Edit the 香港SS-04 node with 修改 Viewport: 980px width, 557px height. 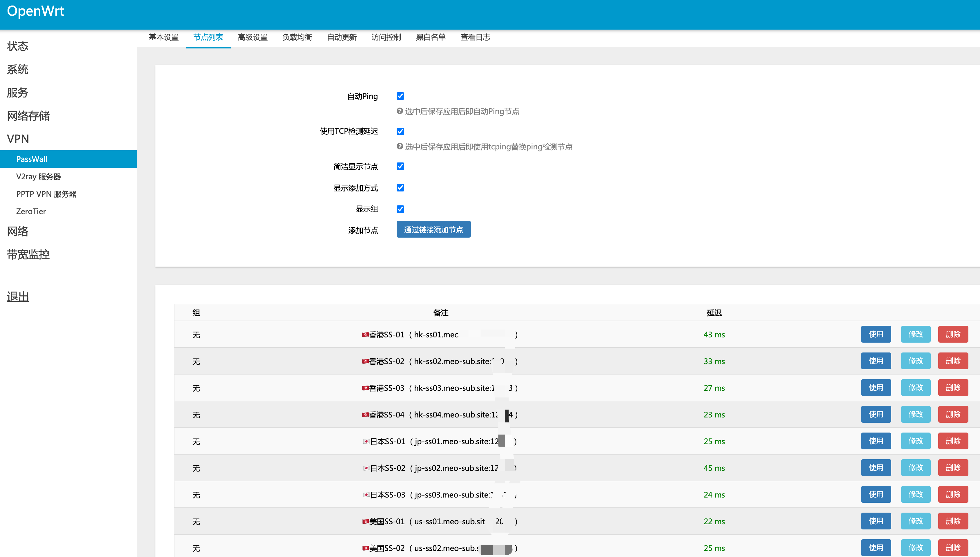tap(915, 414)
